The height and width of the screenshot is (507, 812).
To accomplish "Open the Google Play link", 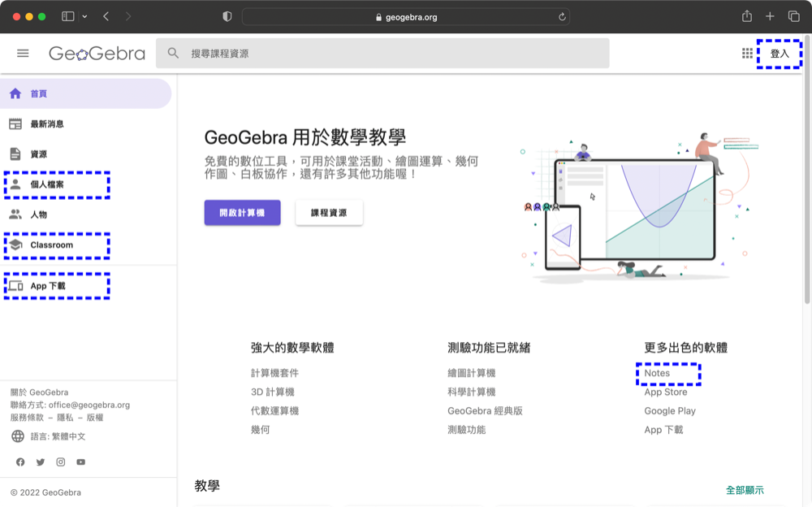I will 670,410.
